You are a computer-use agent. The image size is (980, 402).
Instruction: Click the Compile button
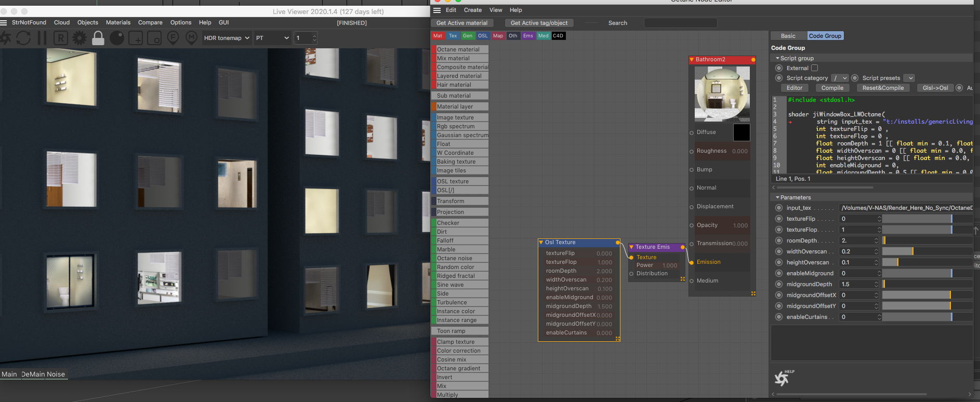pos(832,88)
